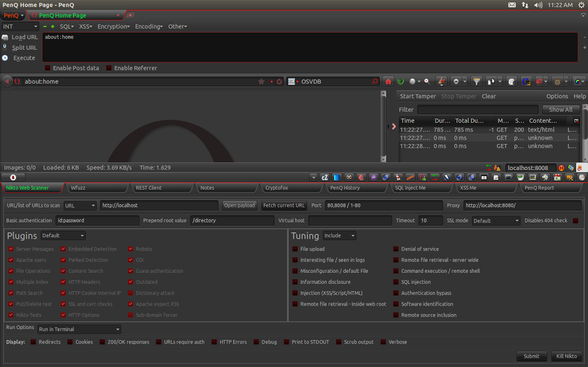Screen dimensions: 588x367
Task: Click the cZ icon in add-on bar
Action: tap(325, 177)
